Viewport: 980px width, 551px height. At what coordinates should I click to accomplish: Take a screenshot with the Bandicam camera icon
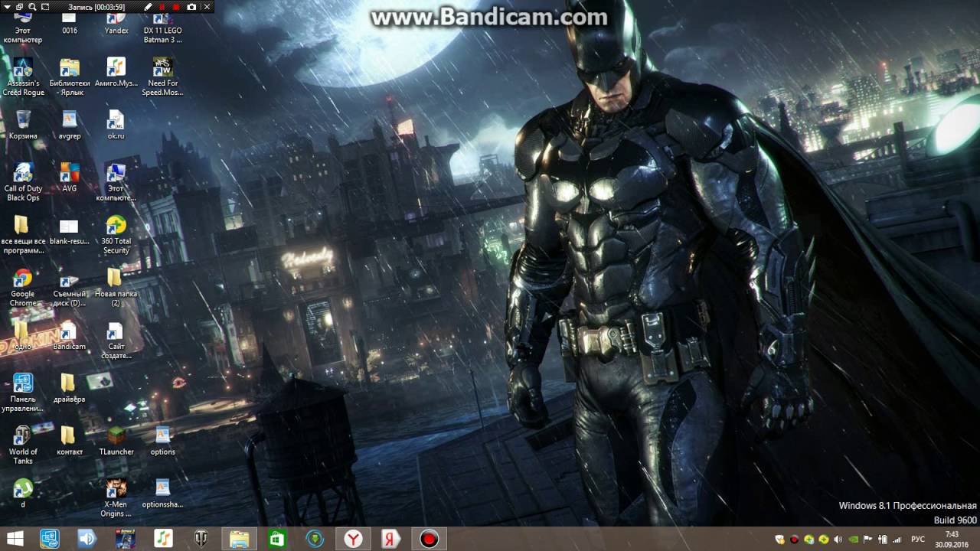coord(191,7)
